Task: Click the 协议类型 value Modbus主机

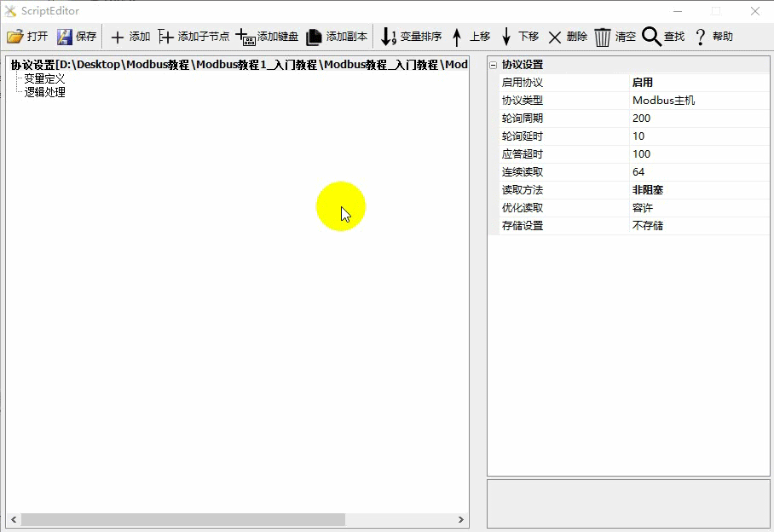Action: click(x=663, y=101)
